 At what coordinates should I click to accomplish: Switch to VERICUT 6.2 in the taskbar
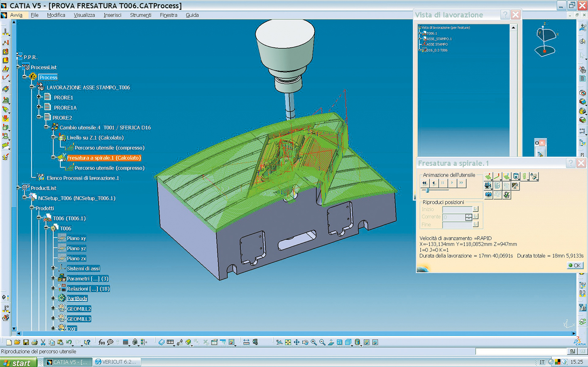tap(117, 362)
